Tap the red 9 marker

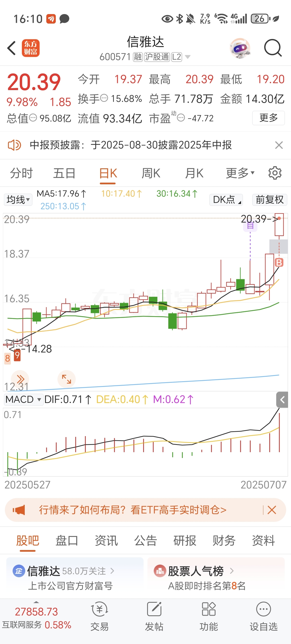(x=17, y=355)
